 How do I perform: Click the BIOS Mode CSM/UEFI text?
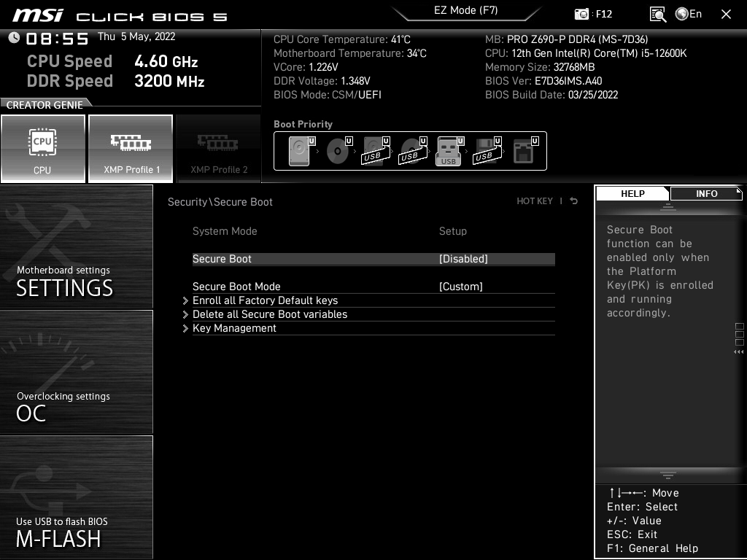[328, 95]
